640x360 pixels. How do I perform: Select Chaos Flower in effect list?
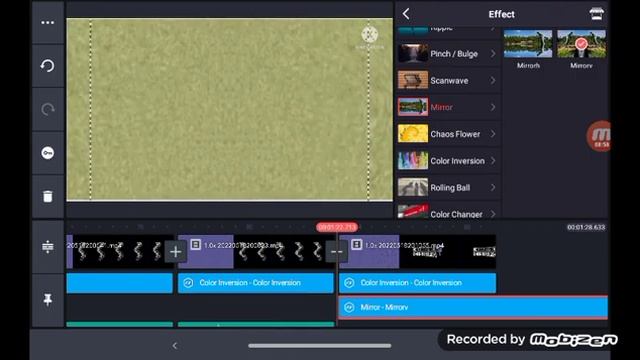(448, 134)
